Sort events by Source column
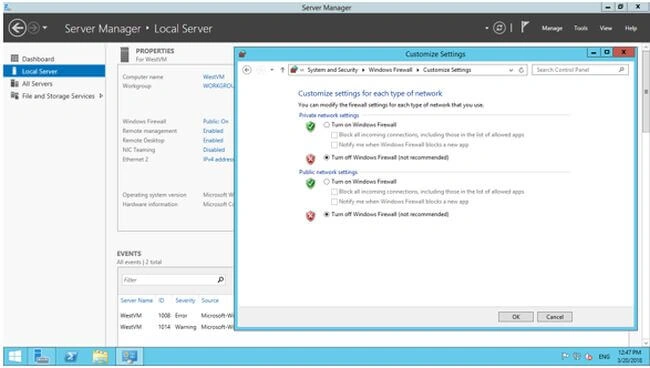 [x=210, y=300]
